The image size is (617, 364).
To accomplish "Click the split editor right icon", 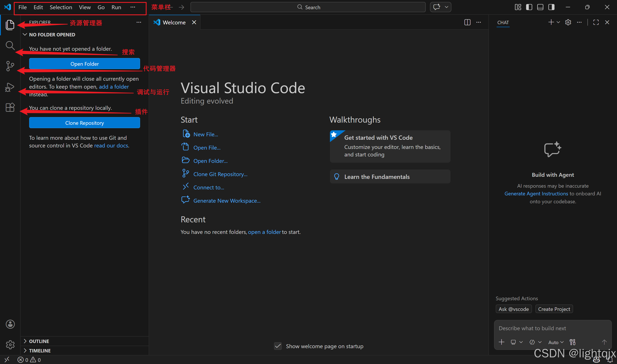I will point(467,22).
